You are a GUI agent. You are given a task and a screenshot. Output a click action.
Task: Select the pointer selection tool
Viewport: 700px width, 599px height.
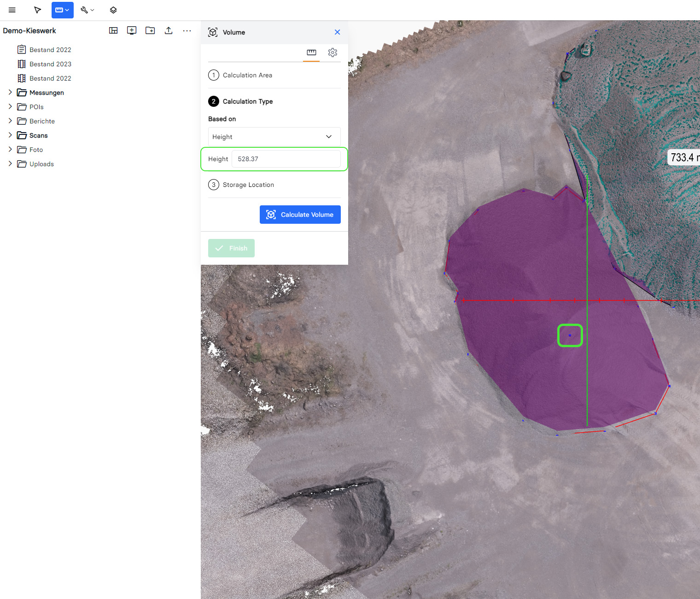tap(38, 10)
